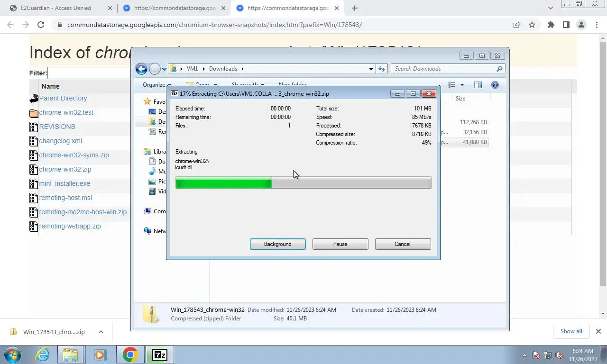This screenshot has height=364, width=607.
Task: Select Downloads in Explorer address path
Action: coord(223,69)
